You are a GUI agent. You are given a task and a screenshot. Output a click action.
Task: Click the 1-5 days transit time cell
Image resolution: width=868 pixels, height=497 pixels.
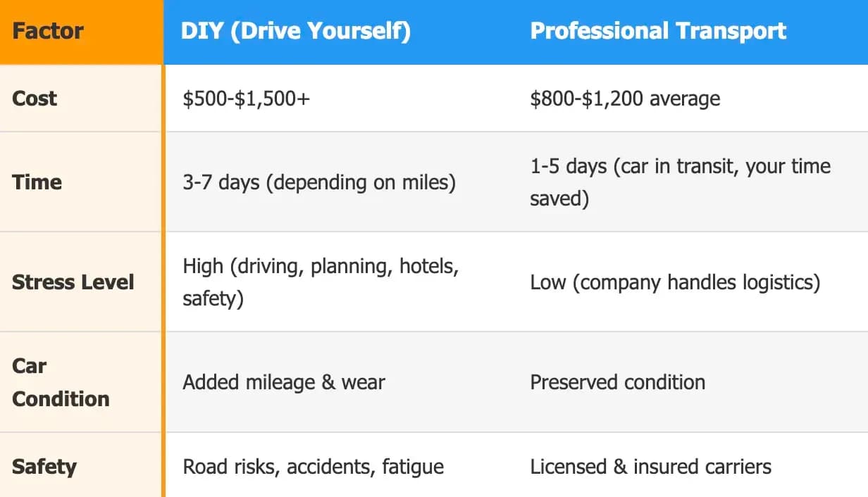click(x=680, y=182)
